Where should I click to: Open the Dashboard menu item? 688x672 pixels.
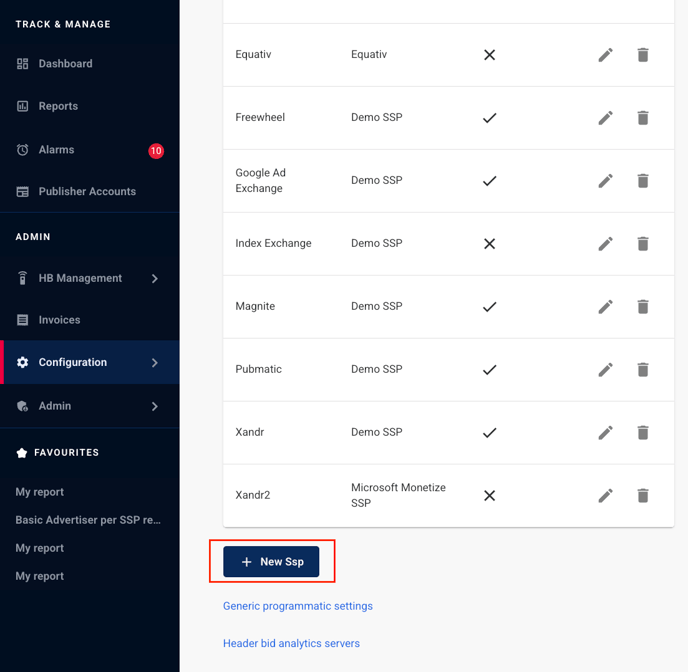point(90,64)
